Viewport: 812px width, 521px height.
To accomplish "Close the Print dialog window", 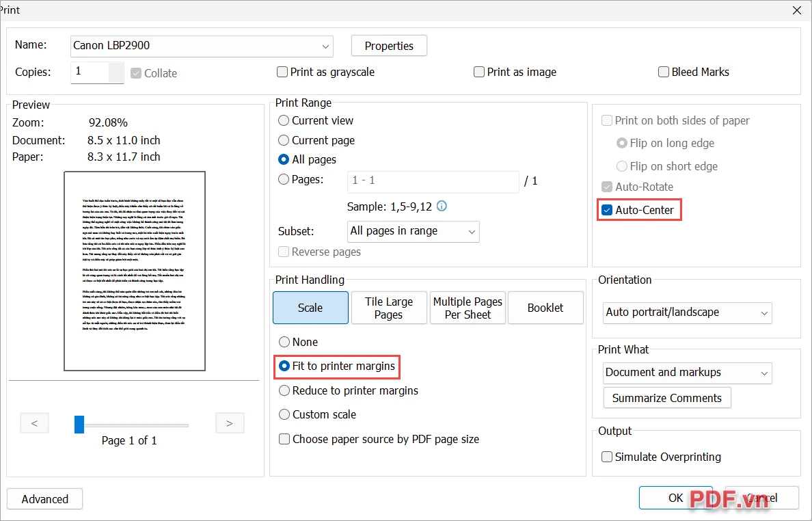I will point(797,10).
